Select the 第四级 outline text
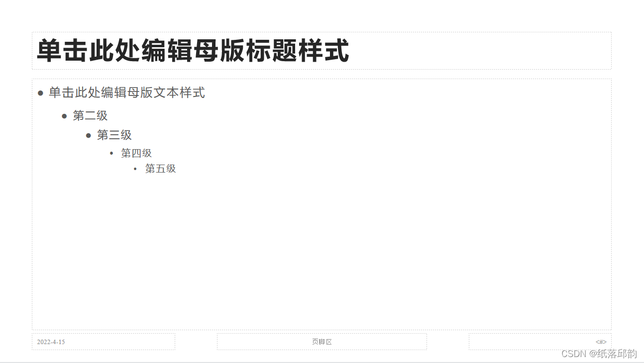Viewport: 644px width, 363px height. 136,153
